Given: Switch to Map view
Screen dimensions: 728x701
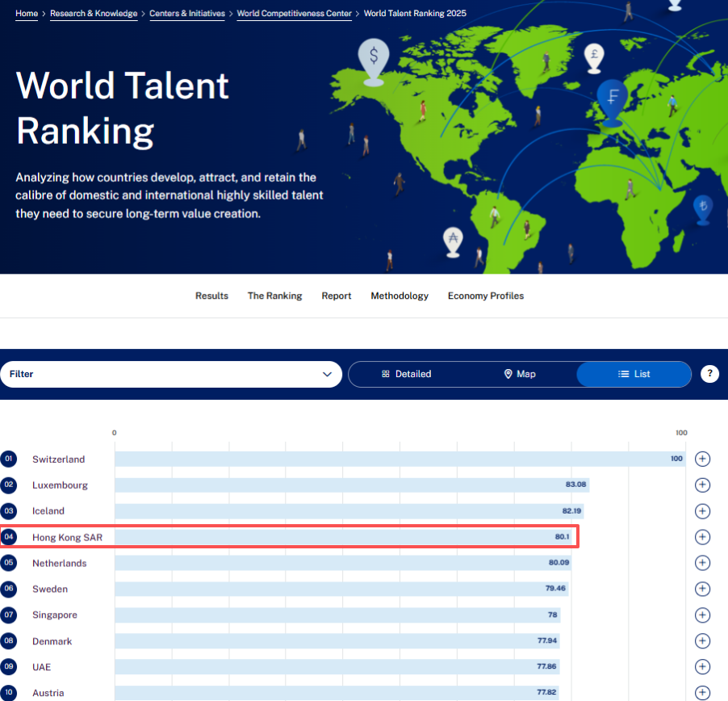Looking at the screenshot, I should (520, 374).
